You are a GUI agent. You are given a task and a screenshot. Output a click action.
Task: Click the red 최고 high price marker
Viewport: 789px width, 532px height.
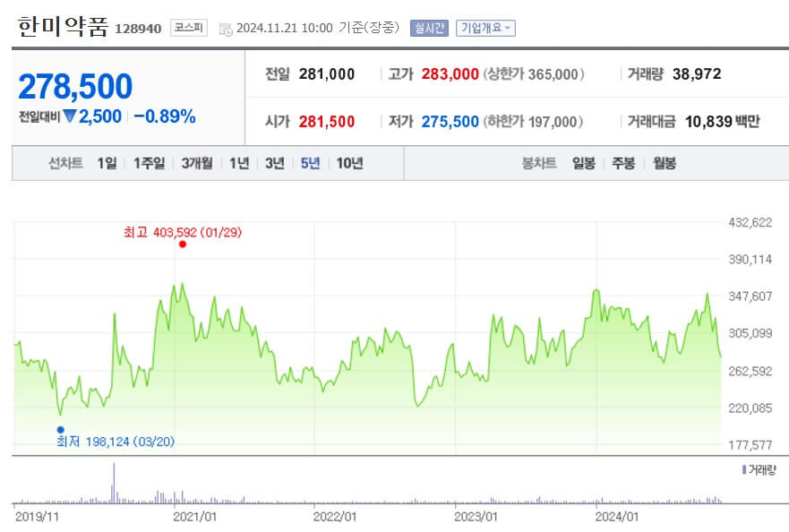pyautogui.click(x=183, y=244)
